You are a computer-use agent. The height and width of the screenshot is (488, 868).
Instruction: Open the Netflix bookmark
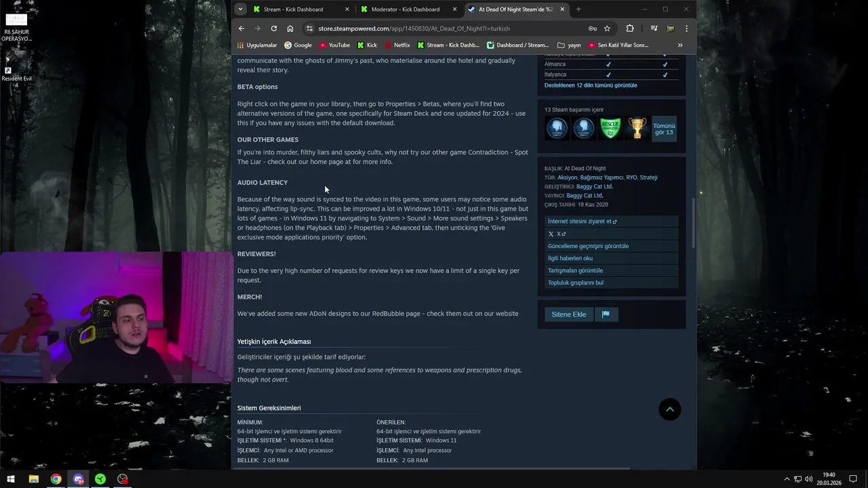click(397, 45)
